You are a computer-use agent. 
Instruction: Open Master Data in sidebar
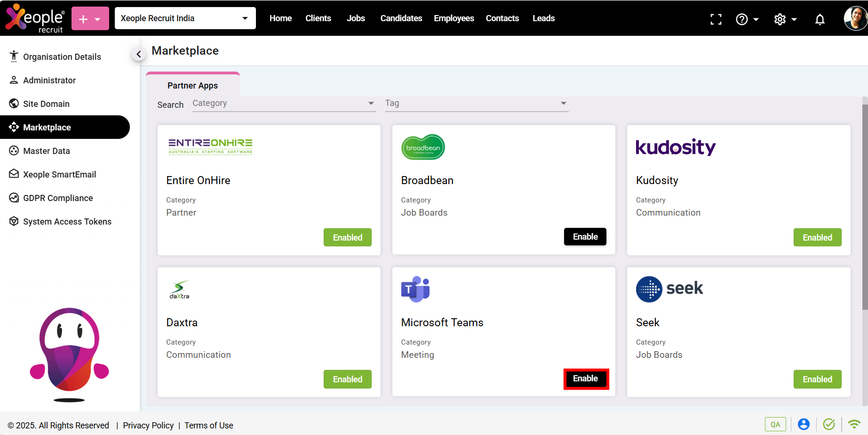(65, 151)
